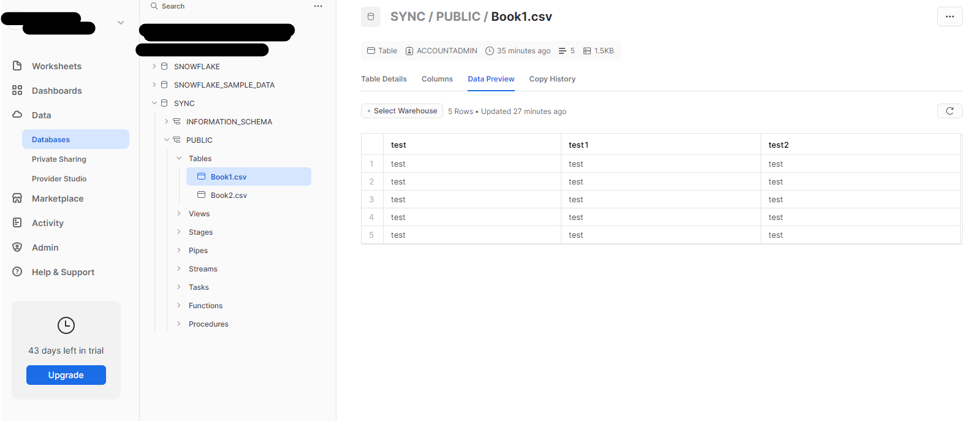The image size is (980, 421).
Task: Expand the SNOWFLAKE_SAMPLE_DATA database node
Action: coord(154,85)
